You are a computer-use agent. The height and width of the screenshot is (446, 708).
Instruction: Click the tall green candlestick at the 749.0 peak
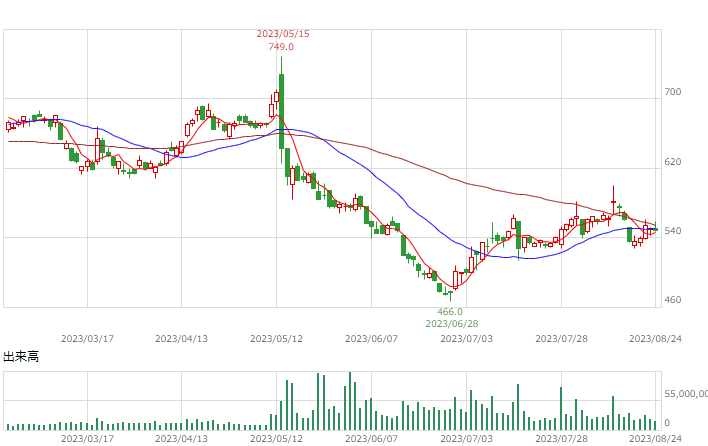click(281, 111)
